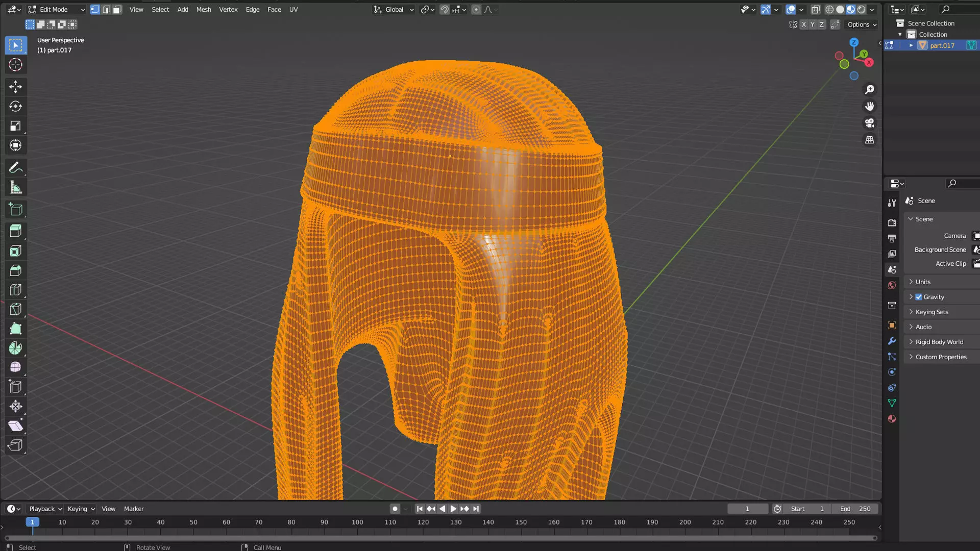Select the Cursor tool in toolbar

pyautogui.click(x=15, y=65)
